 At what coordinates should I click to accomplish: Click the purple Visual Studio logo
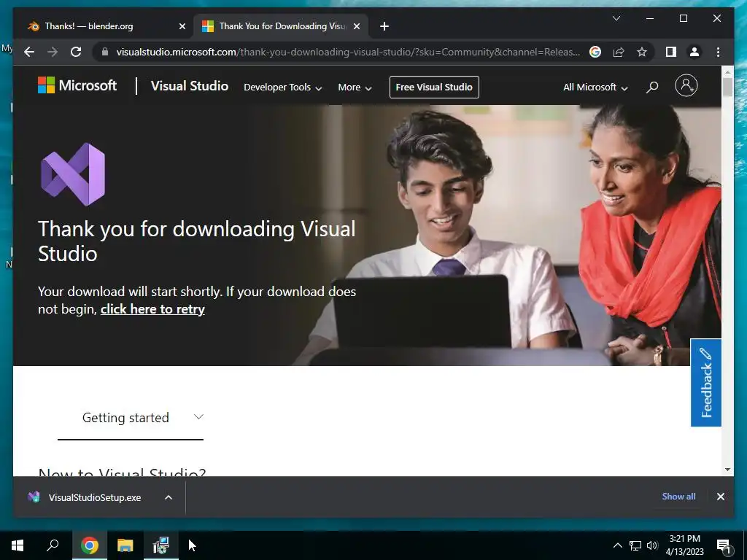[73, 174]
